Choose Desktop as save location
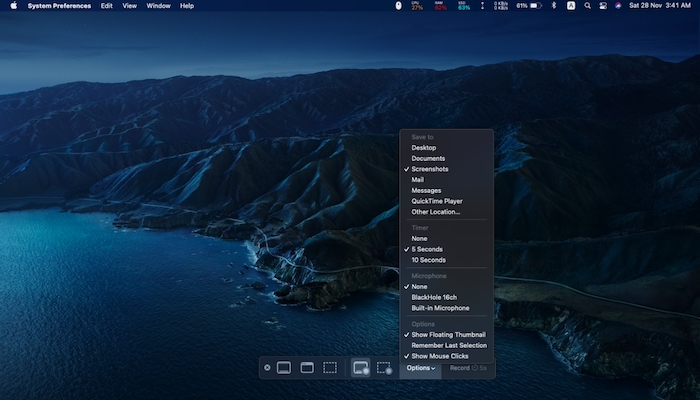The width and height of the screenshot is (700, 400). click(424, 148)
